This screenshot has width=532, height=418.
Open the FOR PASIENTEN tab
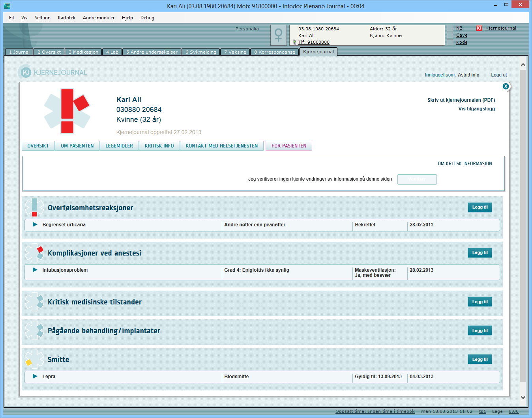click(289, 146)
